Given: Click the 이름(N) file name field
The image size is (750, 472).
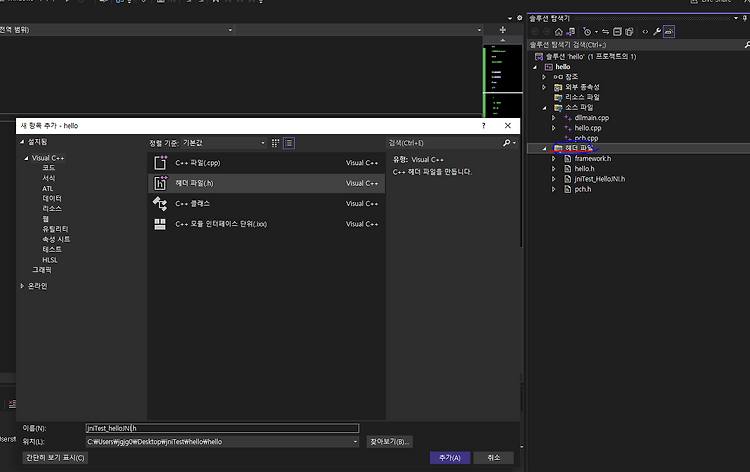Looking at the screenshot, I should coord(222,428).
